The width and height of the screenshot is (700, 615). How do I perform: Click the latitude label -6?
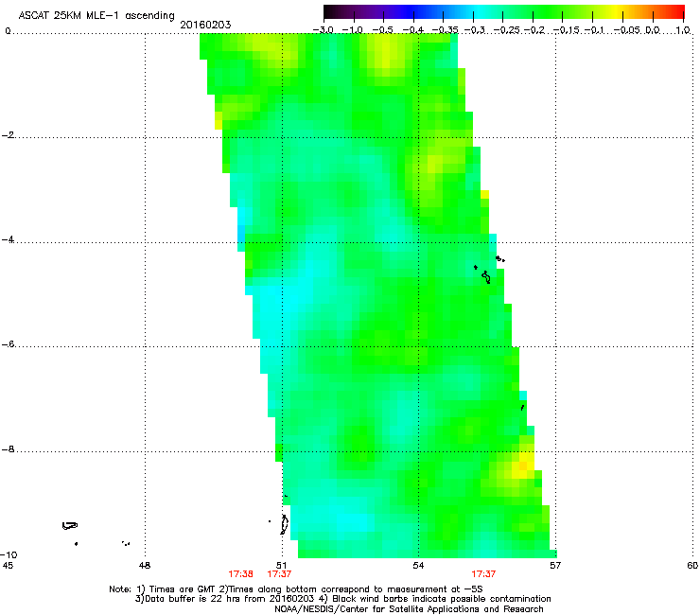pos(9,344)
